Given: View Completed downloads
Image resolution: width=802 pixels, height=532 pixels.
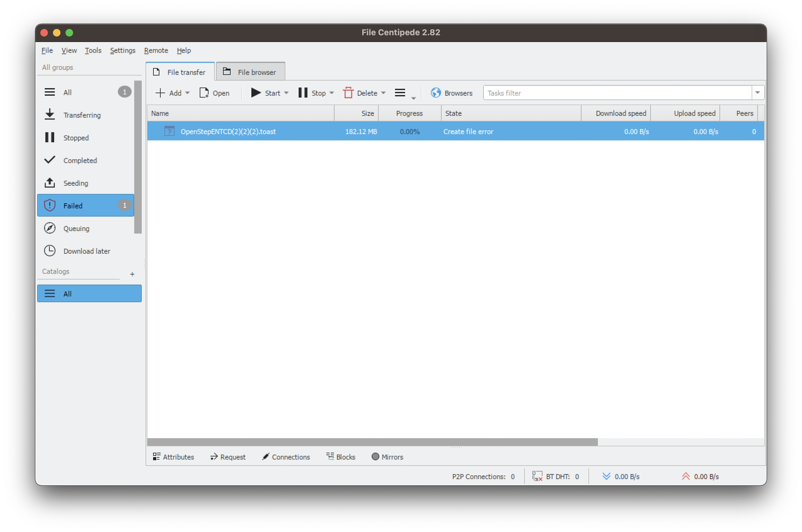Looking at the screenshot, I should [80, 160].
